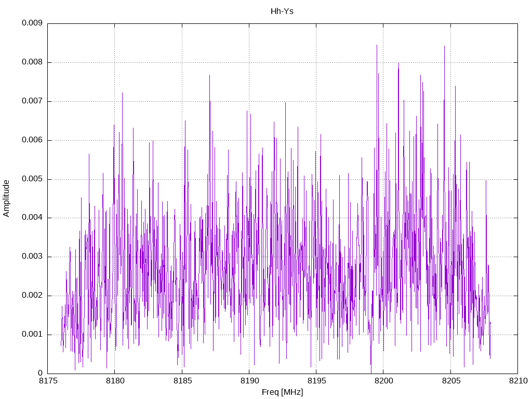Click x-axis tick label 8185
532x399 pixels.
[182, 381]
